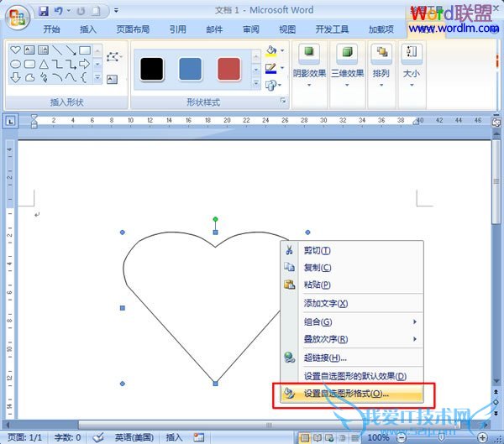Image resolution: width=504 pixels, height=444 pixels.
Task: Save the document from quick access toolbar
Action: [44, 11]
